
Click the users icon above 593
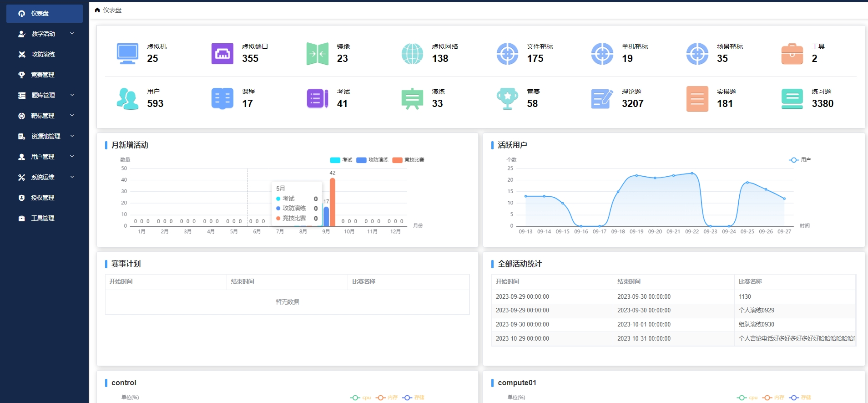[x=127, y=99]
